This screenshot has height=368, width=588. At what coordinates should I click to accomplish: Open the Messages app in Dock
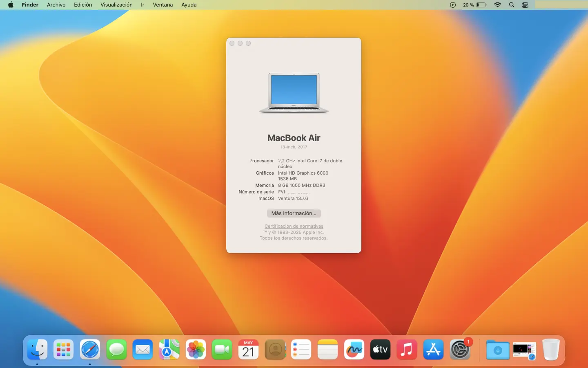click(116, 350)
